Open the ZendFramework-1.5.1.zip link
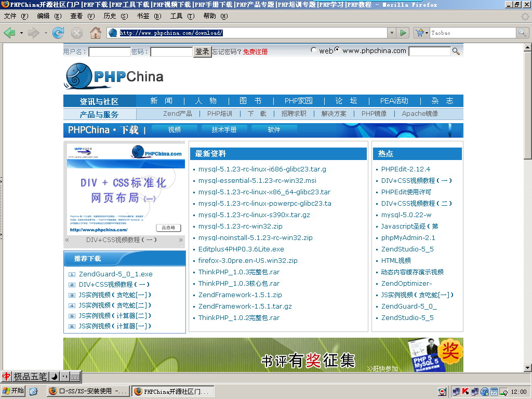 pos(240,295)
